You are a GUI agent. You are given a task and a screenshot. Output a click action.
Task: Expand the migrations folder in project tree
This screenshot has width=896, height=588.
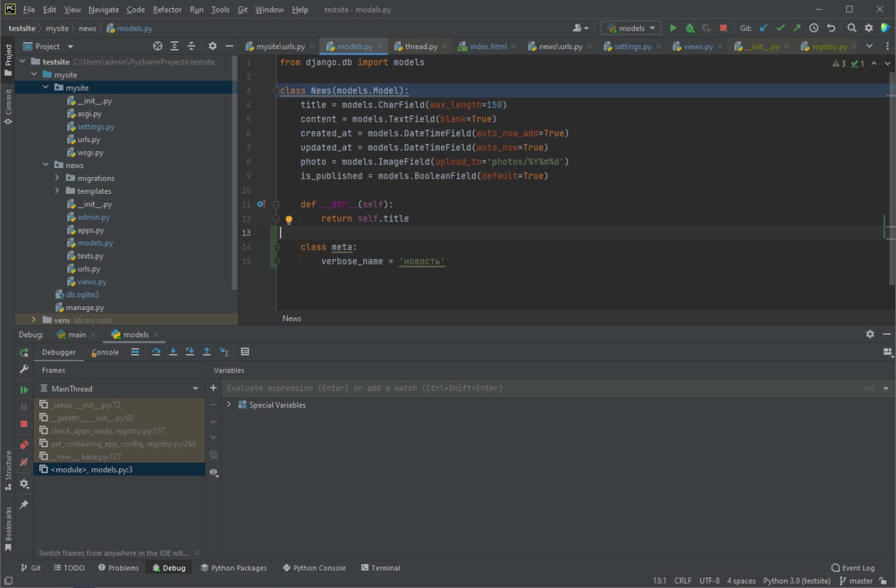coord(57,178)
